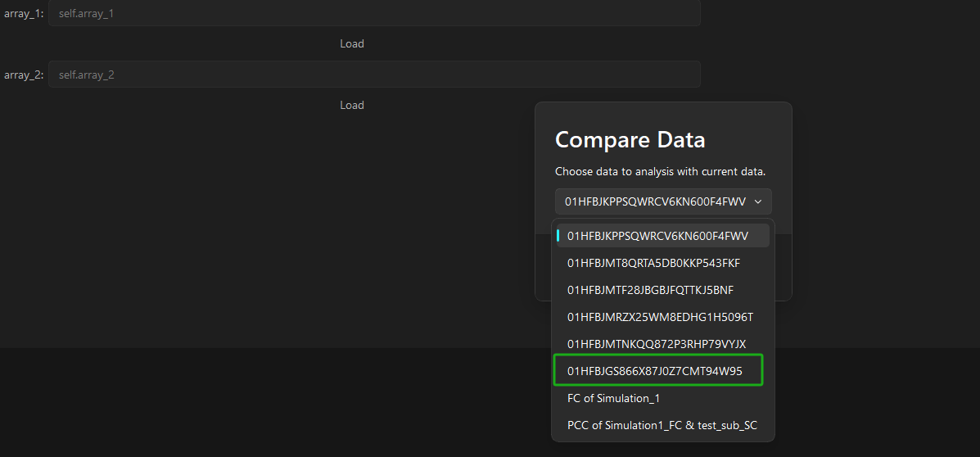Choose the 01HFBJMT8QRTA5DB0KKP543FKF entry
This screenshot has height=457, width=980.
coord(653,263)
